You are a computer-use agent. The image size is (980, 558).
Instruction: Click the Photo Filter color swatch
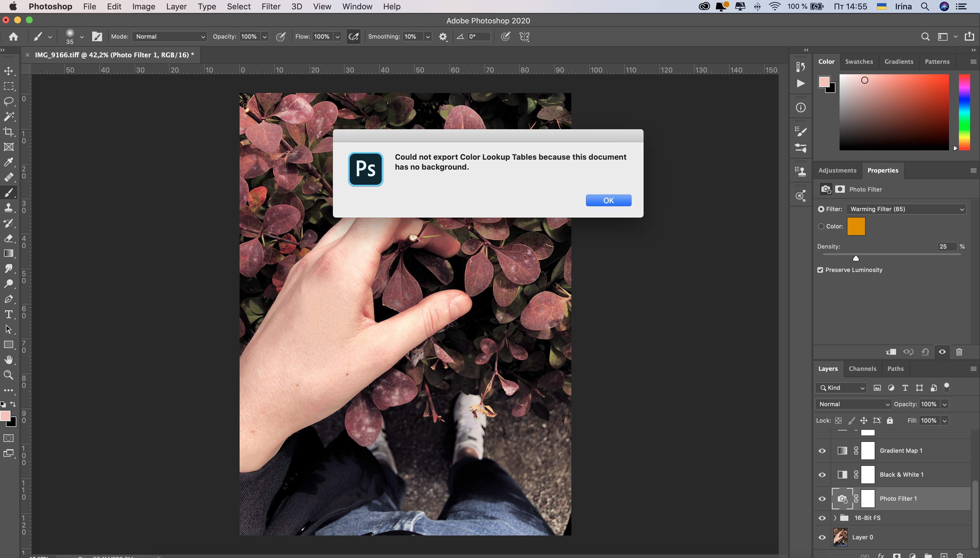(856, 226)
